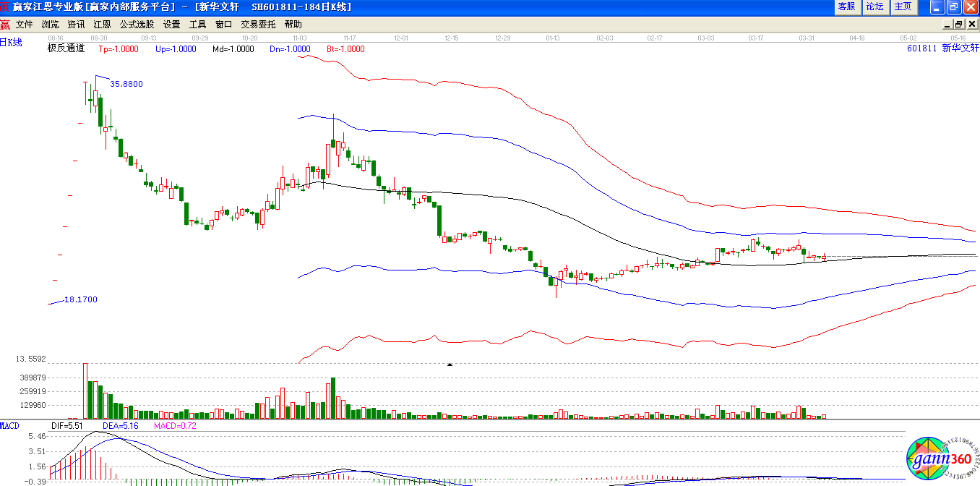980x486 pixels.
Task: Open the 窗口 menu
Action: (223, 24)
